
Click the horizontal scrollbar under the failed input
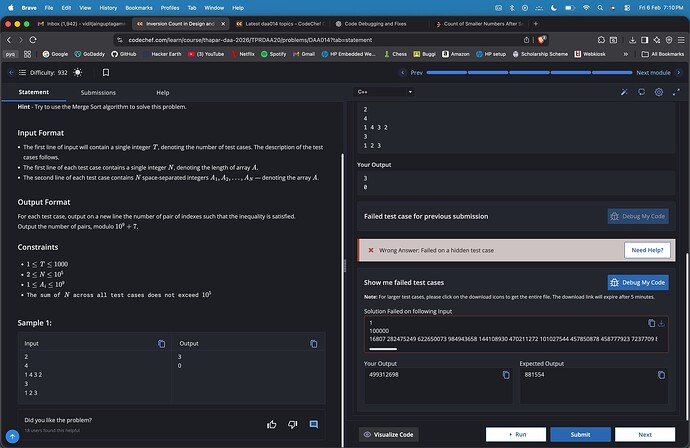383,349
